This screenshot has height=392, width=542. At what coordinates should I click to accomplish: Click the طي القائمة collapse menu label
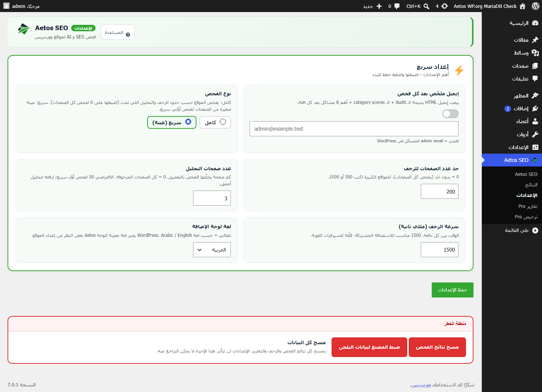click(516, 230)
